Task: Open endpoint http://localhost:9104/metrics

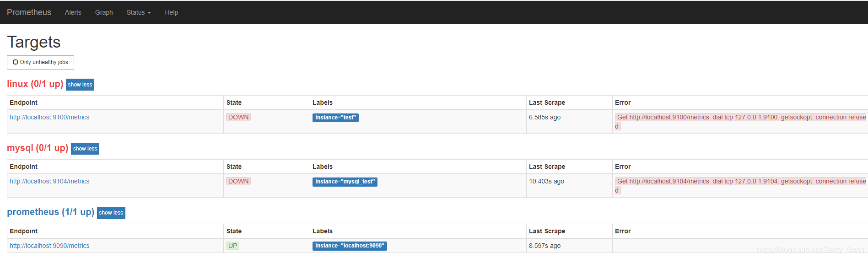Action: pos(49,181)
